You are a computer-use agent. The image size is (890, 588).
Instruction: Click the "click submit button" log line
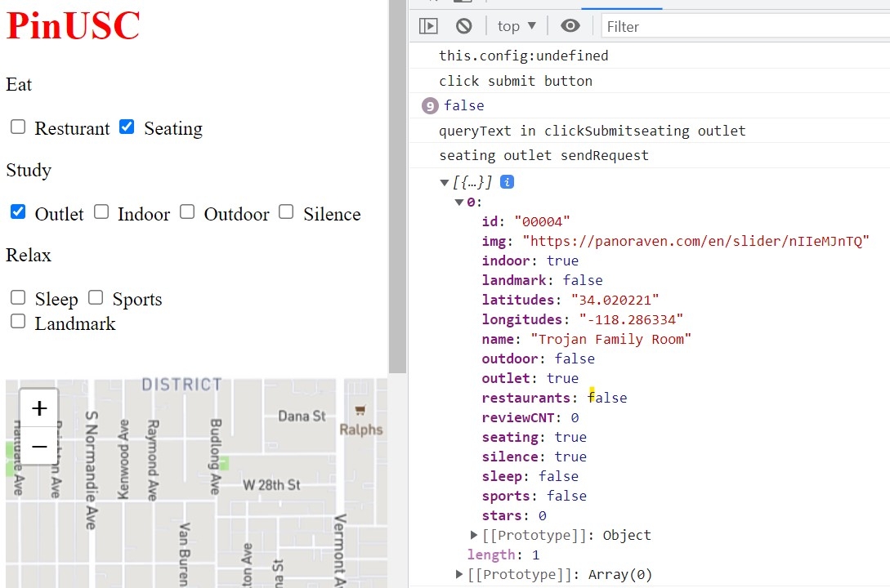click(x=516, y=81)
